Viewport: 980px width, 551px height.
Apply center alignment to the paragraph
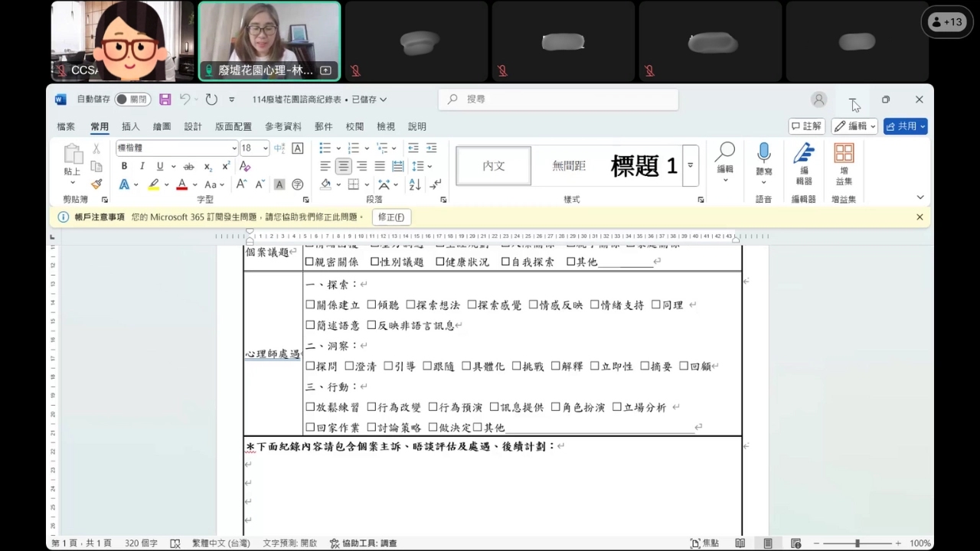point(344,167)
